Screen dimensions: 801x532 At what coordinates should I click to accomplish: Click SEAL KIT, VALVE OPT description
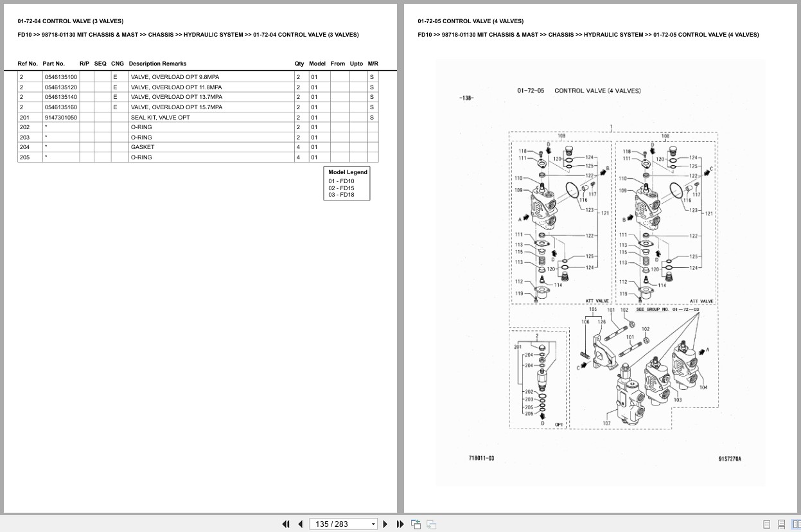[160, 118]
